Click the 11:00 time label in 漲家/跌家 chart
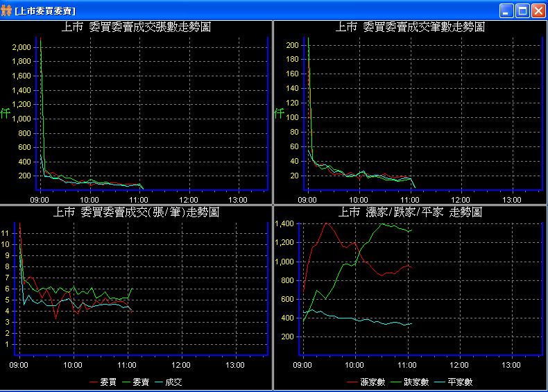 (406, 365)
